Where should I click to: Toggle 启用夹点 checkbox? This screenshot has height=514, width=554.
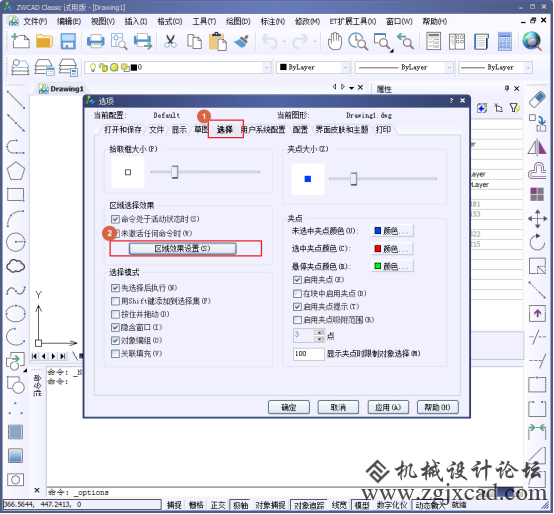pos(297,280)
